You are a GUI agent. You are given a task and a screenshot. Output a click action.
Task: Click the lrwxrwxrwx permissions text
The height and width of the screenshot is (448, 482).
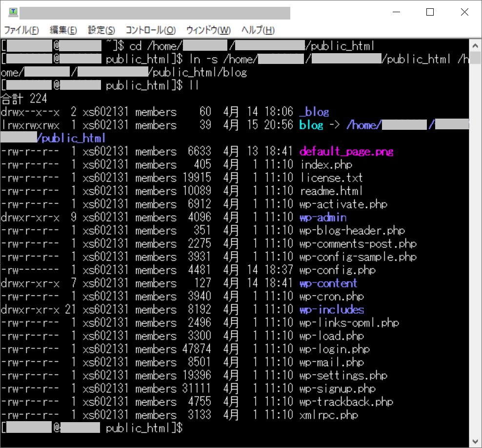point(30,125)
